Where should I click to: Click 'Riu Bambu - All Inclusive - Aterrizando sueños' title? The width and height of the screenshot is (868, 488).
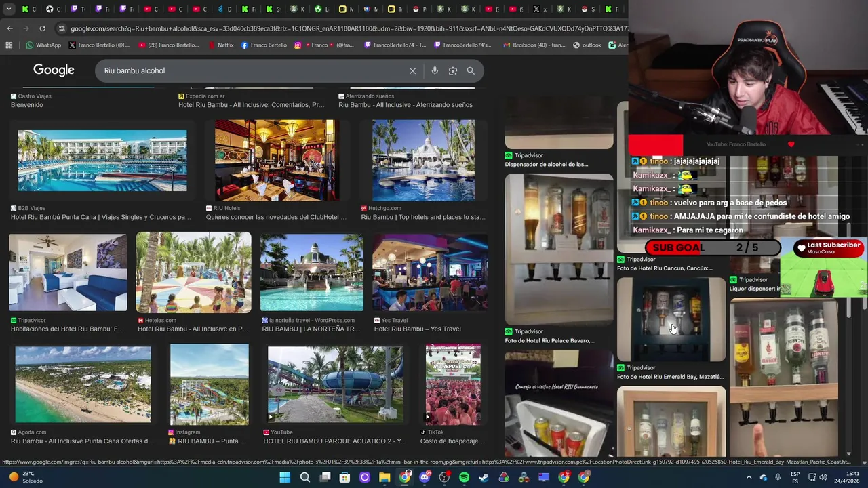pyautogui.click(x=406, y=105)
